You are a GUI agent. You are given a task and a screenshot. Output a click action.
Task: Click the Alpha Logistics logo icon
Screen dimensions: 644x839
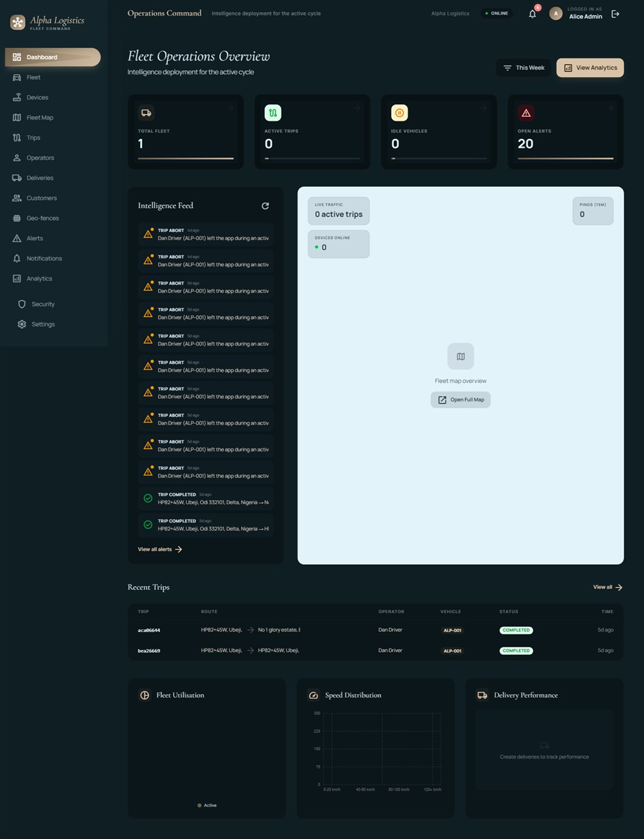pyautogui.click(x=18, y=23)
